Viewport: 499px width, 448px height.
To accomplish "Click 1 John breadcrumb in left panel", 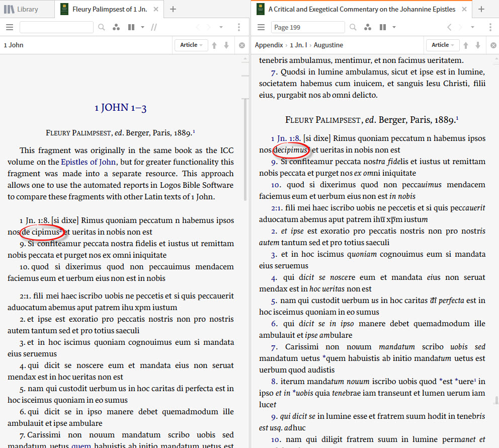I will pyautogui.click(x=14, y=45).
